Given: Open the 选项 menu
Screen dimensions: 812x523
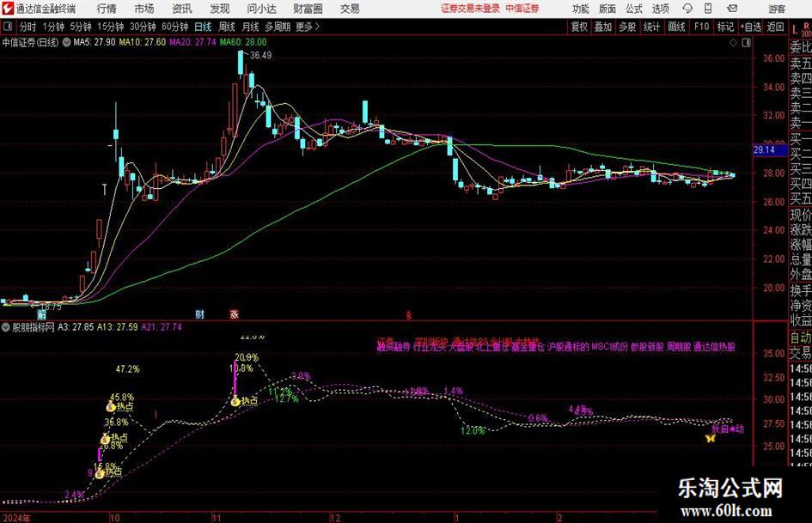Looking at the screenshot, I should coord(660,9).
